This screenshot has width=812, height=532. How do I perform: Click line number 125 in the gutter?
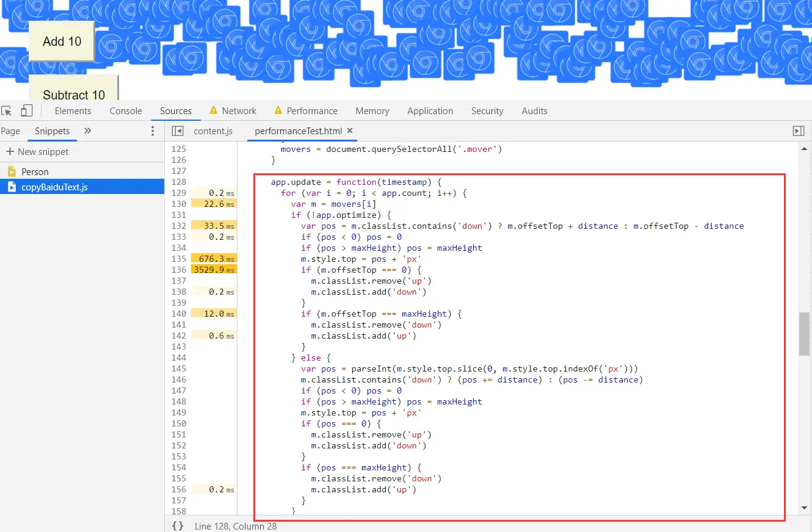(178, 149)
